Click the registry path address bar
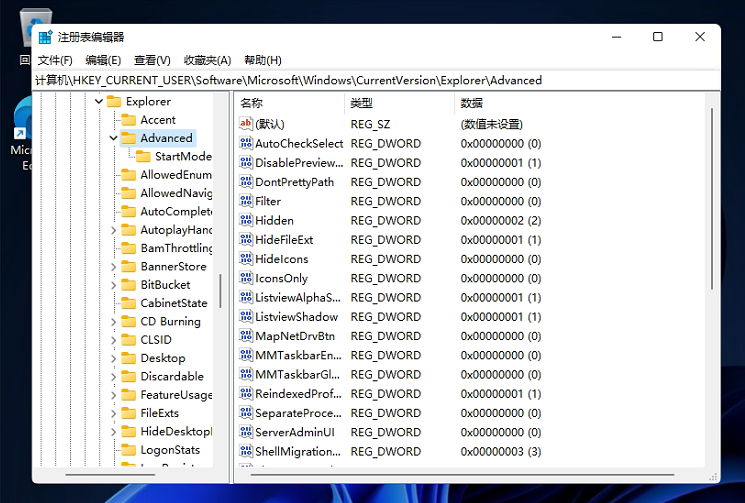 (x=376, y=80)
